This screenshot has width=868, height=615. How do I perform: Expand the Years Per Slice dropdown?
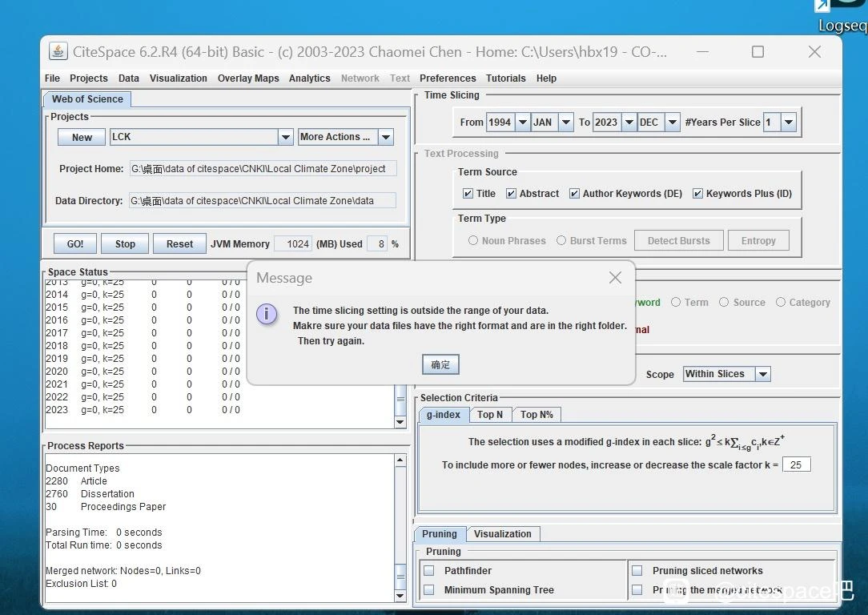788,122
